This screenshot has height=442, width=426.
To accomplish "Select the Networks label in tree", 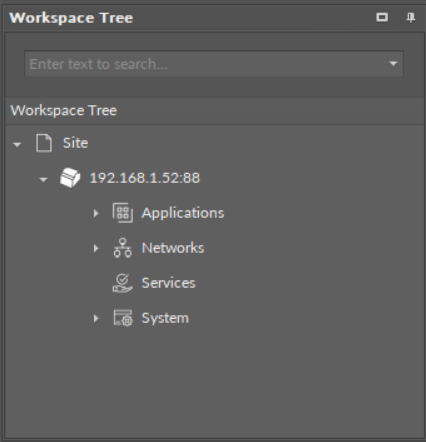I will pyautogui.click(x=173, y=248).
